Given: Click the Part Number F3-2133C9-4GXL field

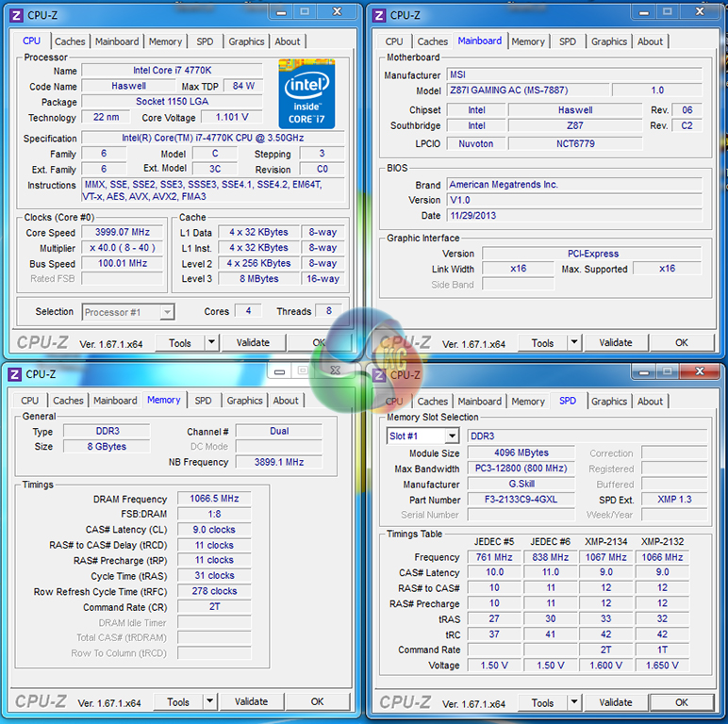Looking at the screenshot, I should 520,500.
